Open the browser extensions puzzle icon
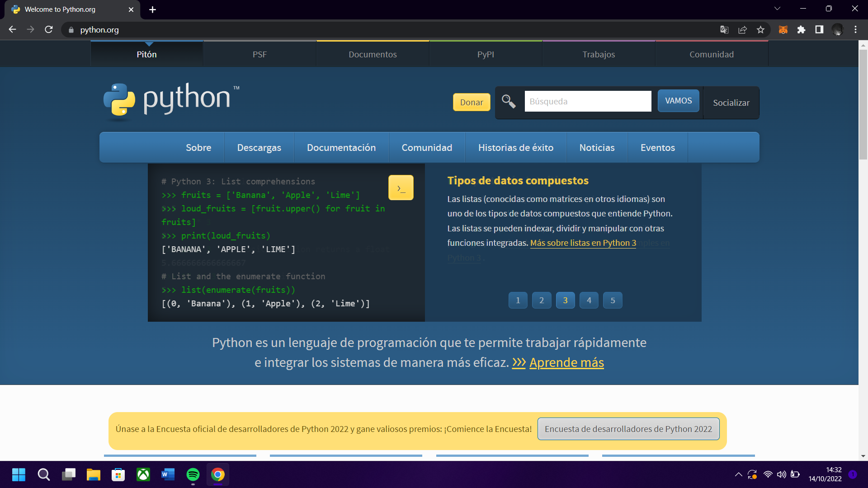Image resolution: width=868 pixels, height=488 pixels. click(x=801, y=30)
